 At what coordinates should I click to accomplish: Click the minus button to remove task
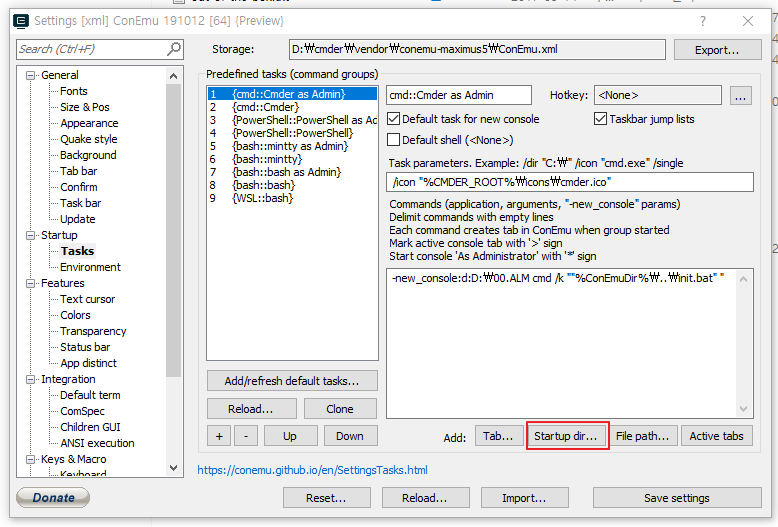pos(246,436)
